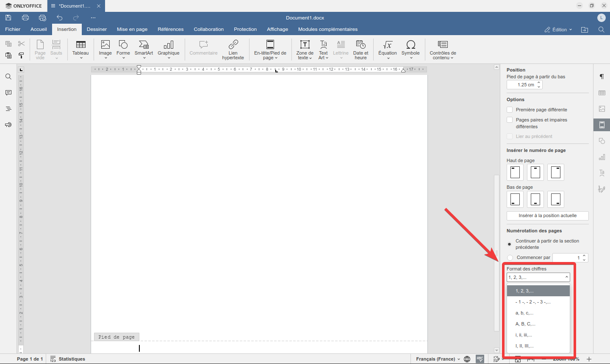The height and width of the screenshot is (364, 610).
Task: Open Statistiques in the status bar
Action: pyautogui.click(x=68, y=359)
